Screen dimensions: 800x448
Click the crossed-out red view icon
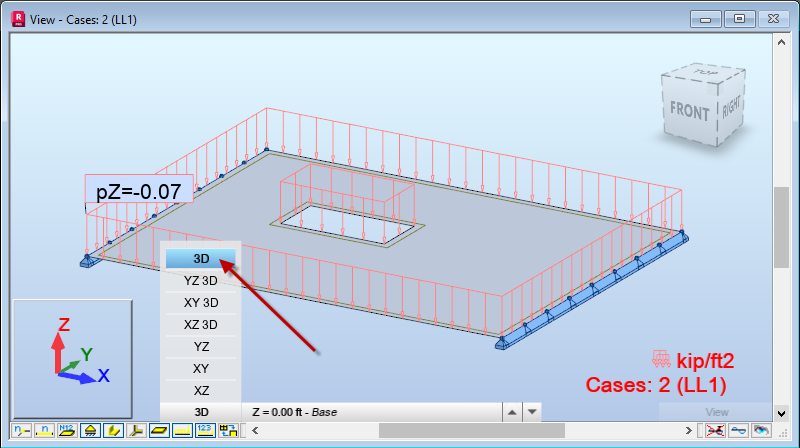pos(715,431)
